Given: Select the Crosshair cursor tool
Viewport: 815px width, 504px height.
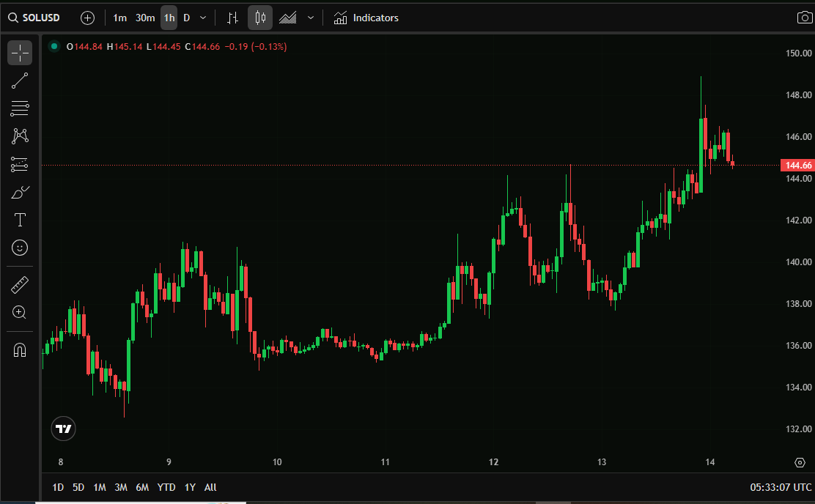Looking at the screenshot, I should coord(20,53).
